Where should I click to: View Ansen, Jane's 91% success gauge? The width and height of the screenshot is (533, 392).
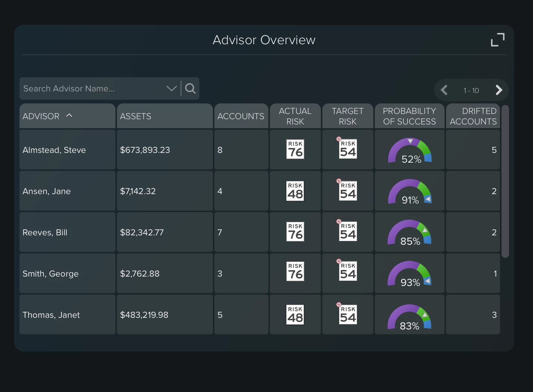[x=410, y=192]
